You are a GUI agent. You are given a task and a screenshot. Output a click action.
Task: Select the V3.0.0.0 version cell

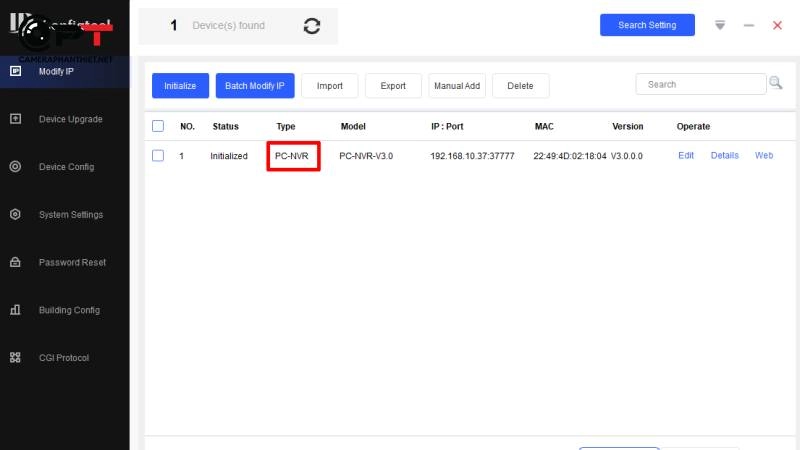(627, 156)
